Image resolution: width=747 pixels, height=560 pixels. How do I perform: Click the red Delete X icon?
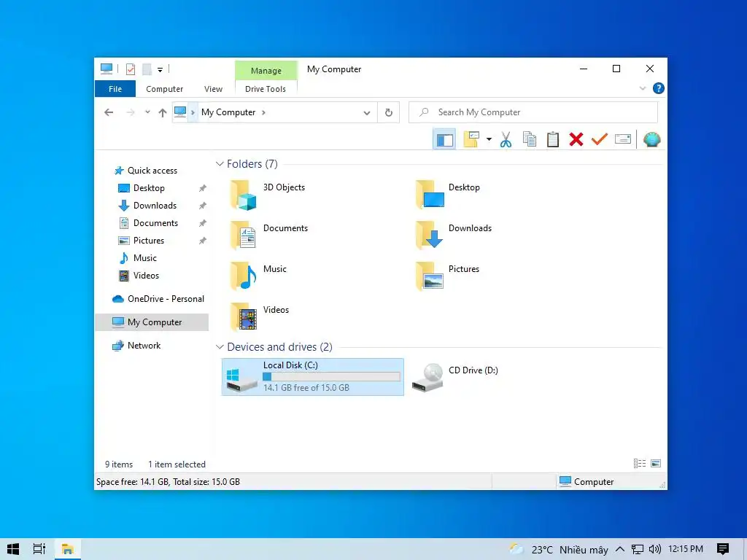[x=576, y=139]
